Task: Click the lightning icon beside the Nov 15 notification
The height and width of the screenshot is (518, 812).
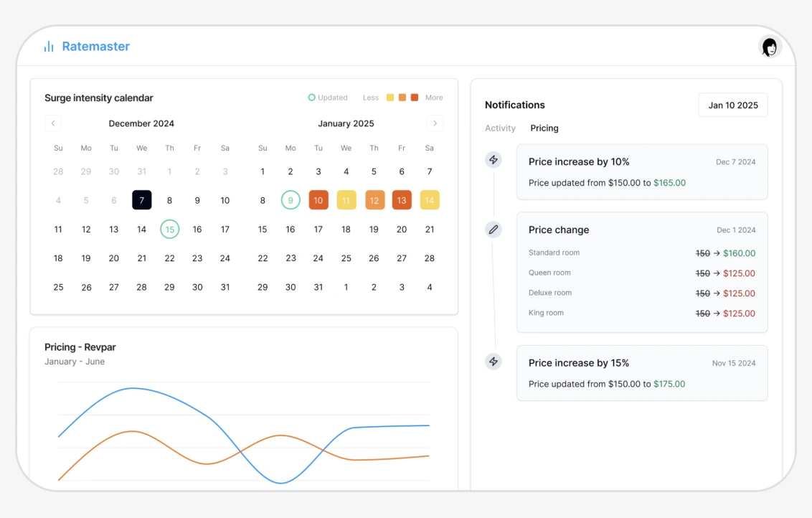Action: tap(494, 362)
